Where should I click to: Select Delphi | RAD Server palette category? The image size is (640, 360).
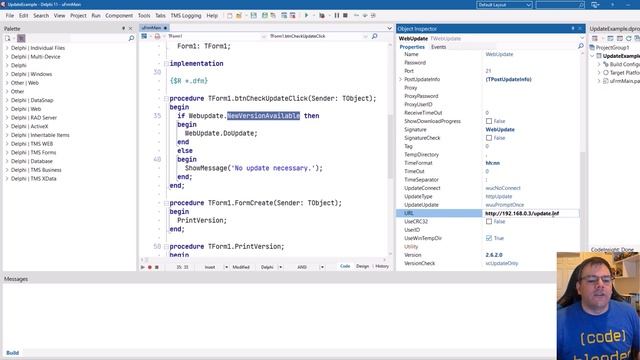(33, 118)
